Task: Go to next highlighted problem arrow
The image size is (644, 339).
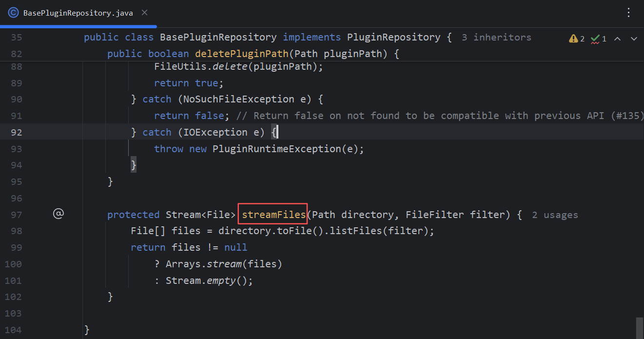Action: tap(634, 39)
